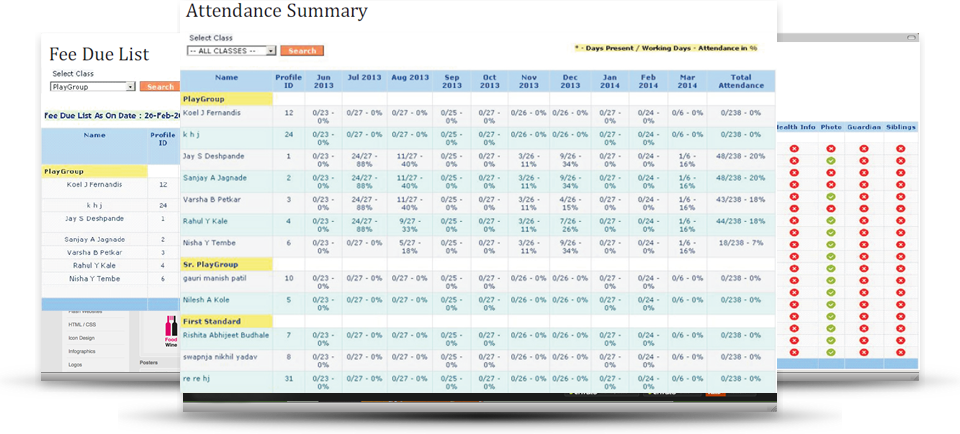Click Nilesh A Kole name
This screenshot has height=434, width=960.
click(206, 300)
